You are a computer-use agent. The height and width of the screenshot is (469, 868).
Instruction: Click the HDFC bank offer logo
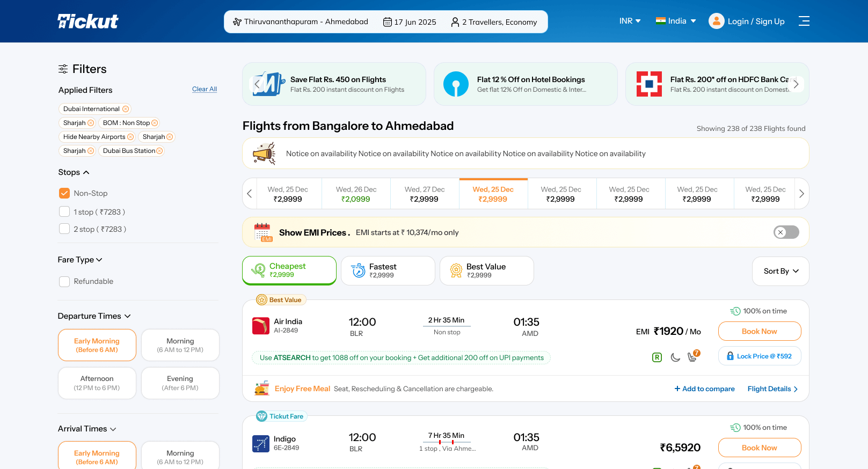pyautogui.click(x=649, y=84)
